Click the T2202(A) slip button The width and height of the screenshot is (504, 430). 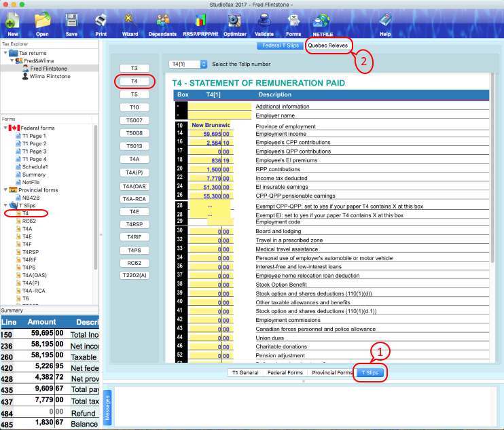(134, 275)
